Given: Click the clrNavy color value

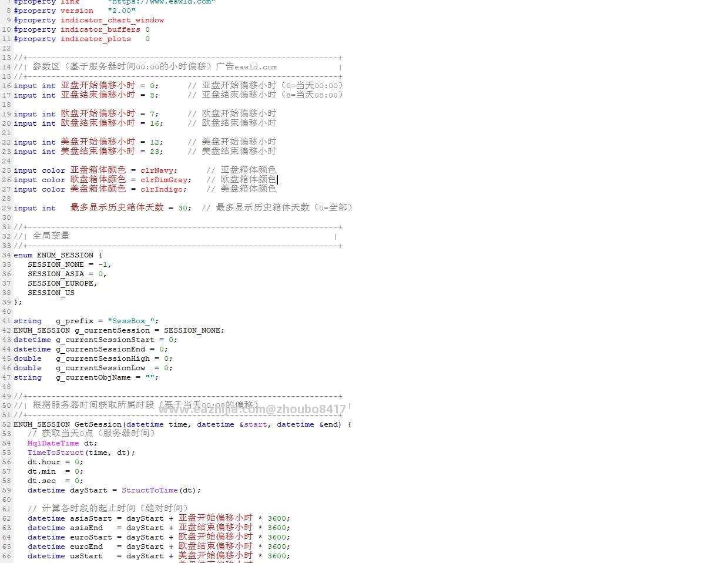Looking at the screenshot, I should pyautogui.click(x=157, y=170).
